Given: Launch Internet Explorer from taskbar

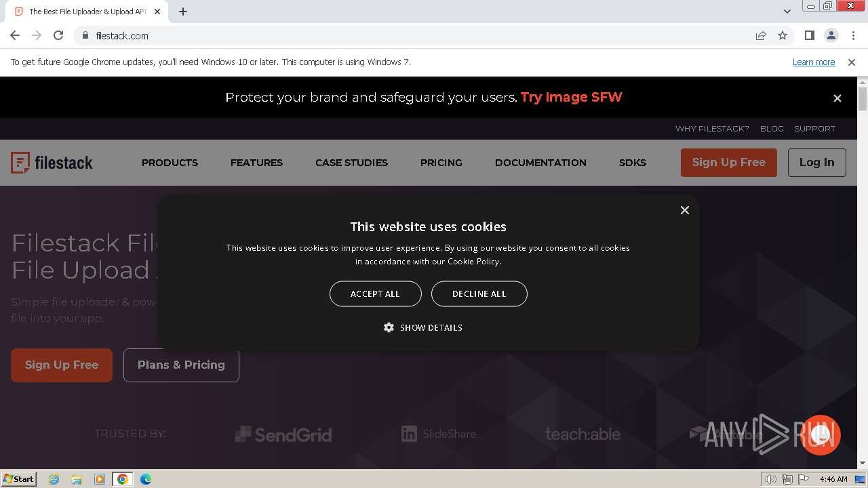Looking at the screenshot, I should (x=54, y=479).
